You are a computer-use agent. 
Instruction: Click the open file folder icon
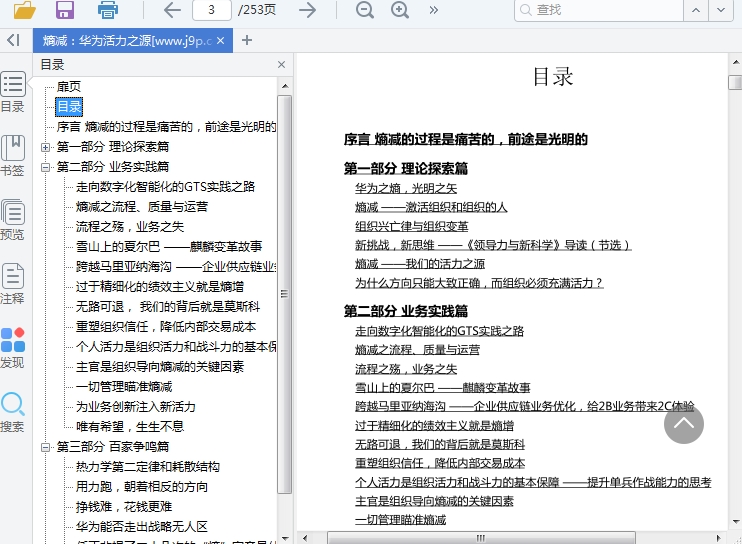25,10
